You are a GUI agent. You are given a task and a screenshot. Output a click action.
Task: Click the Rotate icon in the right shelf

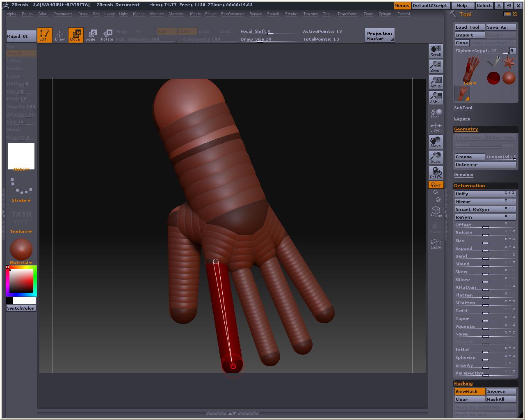point(436,173)
